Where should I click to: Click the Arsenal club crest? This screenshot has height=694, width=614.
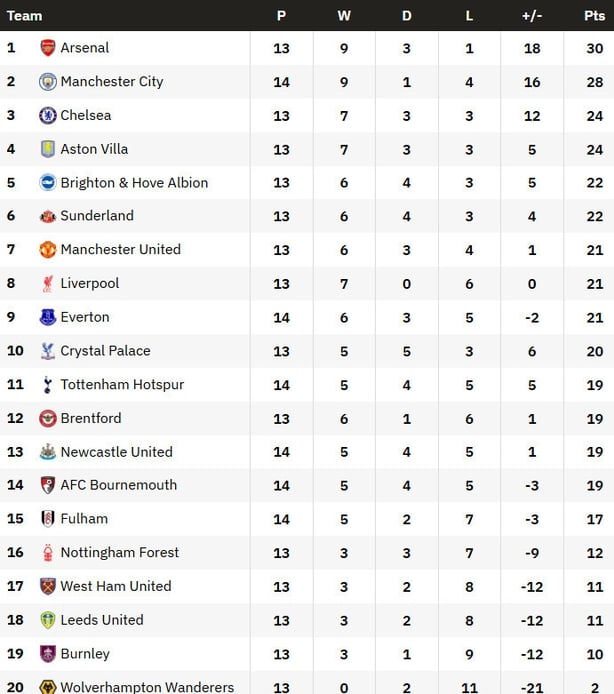tap(47, 48)
